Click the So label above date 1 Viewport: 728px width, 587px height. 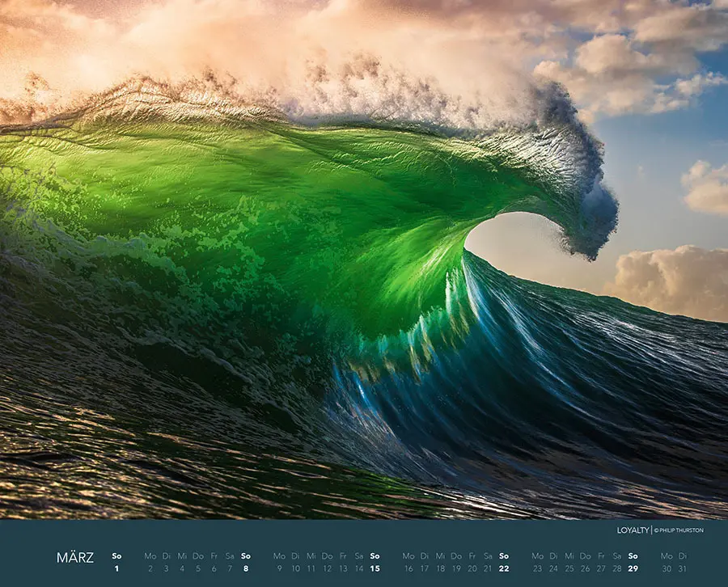tap(116, 556)
